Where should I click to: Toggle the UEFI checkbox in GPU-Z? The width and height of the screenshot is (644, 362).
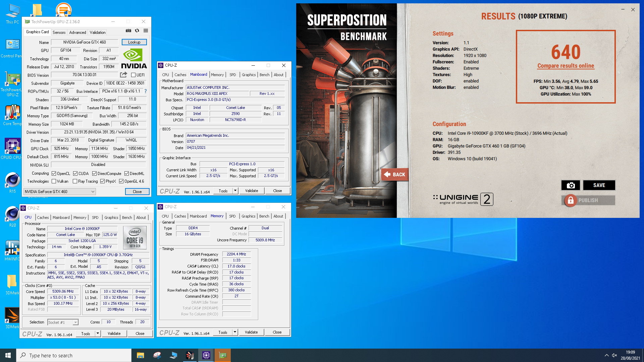[133, 75]
